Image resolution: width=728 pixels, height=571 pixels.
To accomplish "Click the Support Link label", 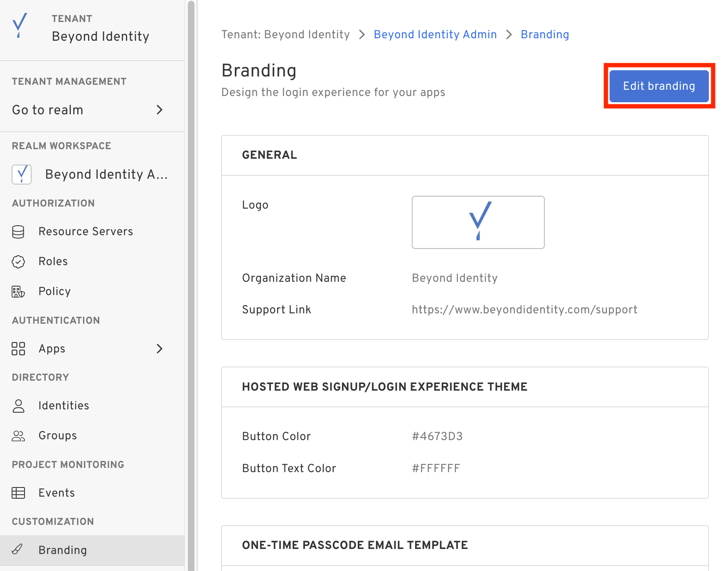I will click(277, 310).
